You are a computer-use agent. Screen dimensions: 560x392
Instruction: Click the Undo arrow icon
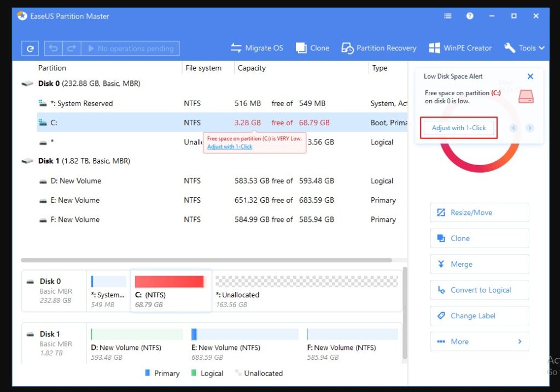(x=52, y=48)
